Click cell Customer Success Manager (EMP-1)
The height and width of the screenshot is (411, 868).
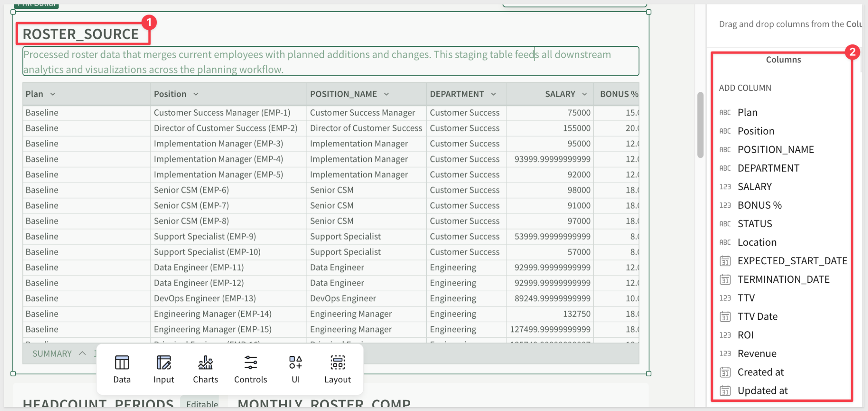(229, 113)
